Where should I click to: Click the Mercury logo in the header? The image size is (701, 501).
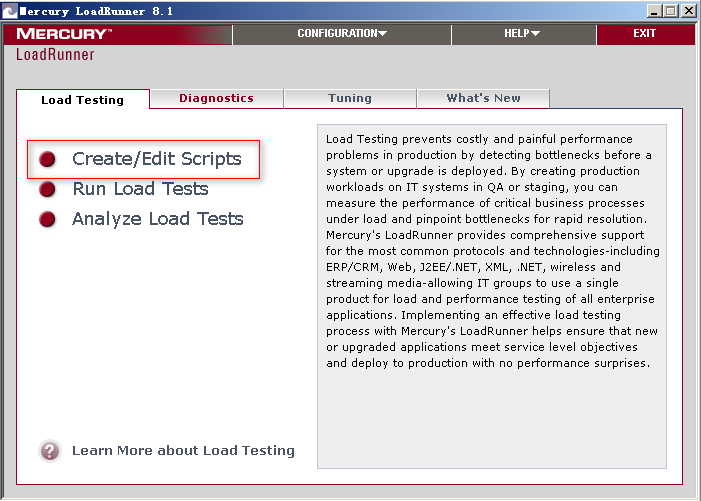(x=64, y=34)
